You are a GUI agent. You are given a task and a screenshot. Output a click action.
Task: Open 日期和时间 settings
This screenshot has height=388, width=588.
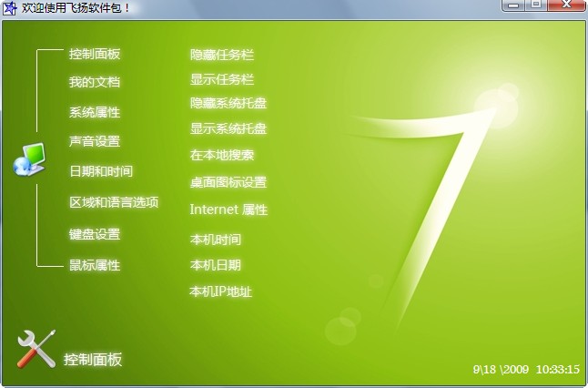click(x=101, y=171)
